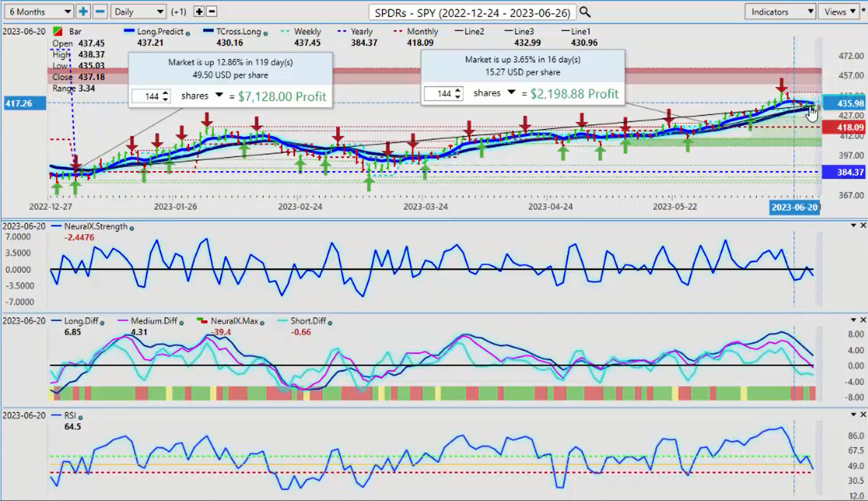Click the -2.4476 NeuralX.Strength value
The width and height of the screenshot is (868, 501).
tap(79, 237)
